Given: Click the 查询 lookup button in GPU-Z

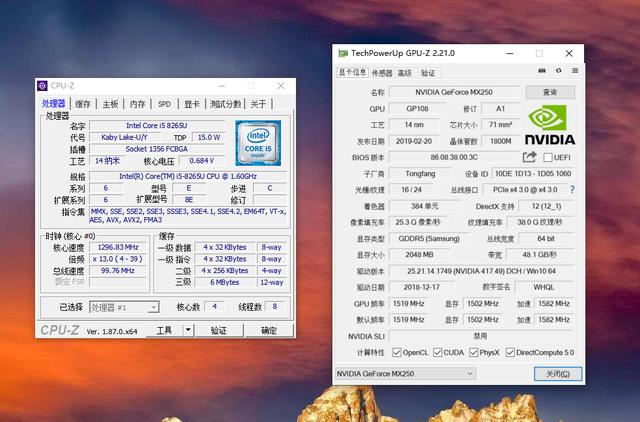Looking at the screenshot, I should pyautogui.click(x=550, y=92).
